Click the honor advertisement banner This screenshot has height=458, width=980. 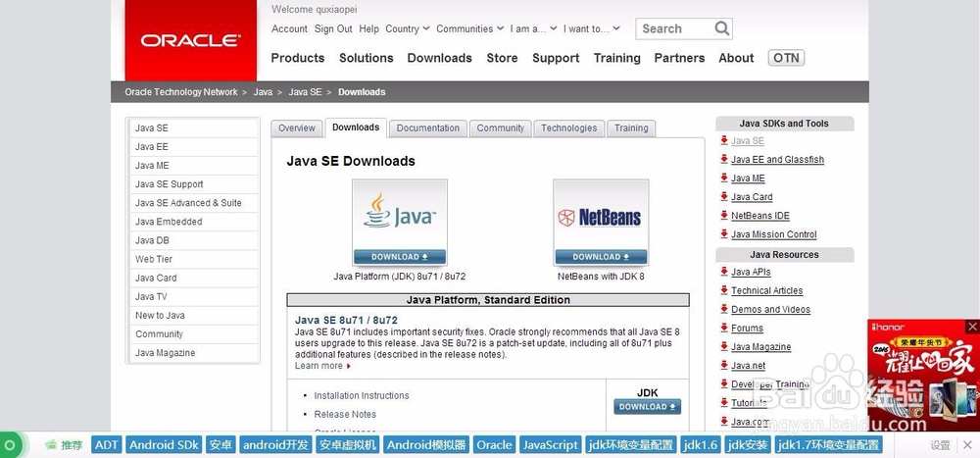tap(924, 376)
